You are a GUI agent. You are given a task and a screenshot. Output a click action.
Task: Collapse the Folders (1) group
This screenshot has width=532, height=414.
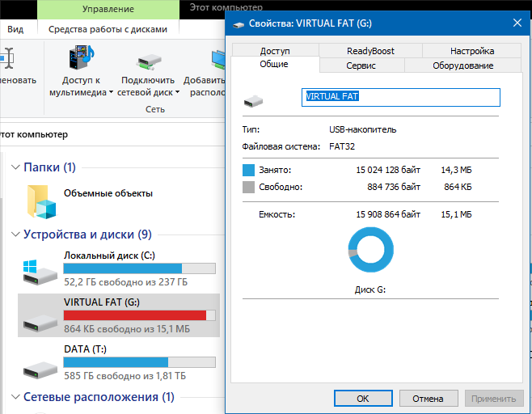(x=15, y=167)
